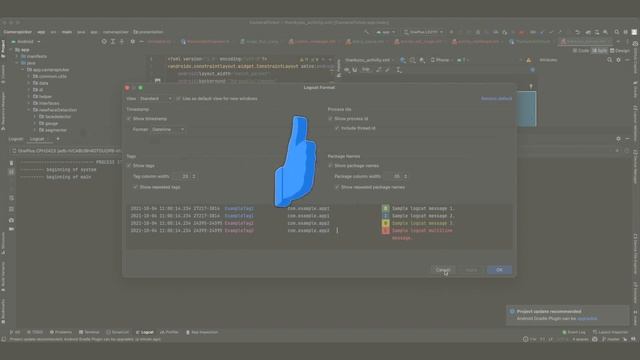Collapse the app module tree node
The width and height of the screenshot is (640, 360).
(12, 50)
